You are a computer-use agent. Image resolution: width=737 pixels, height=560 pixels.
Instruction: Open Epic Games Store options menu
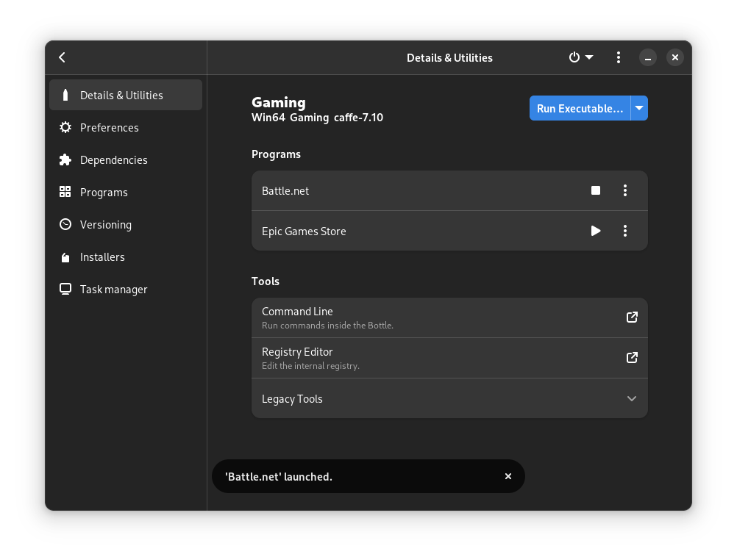pos(625,231)
